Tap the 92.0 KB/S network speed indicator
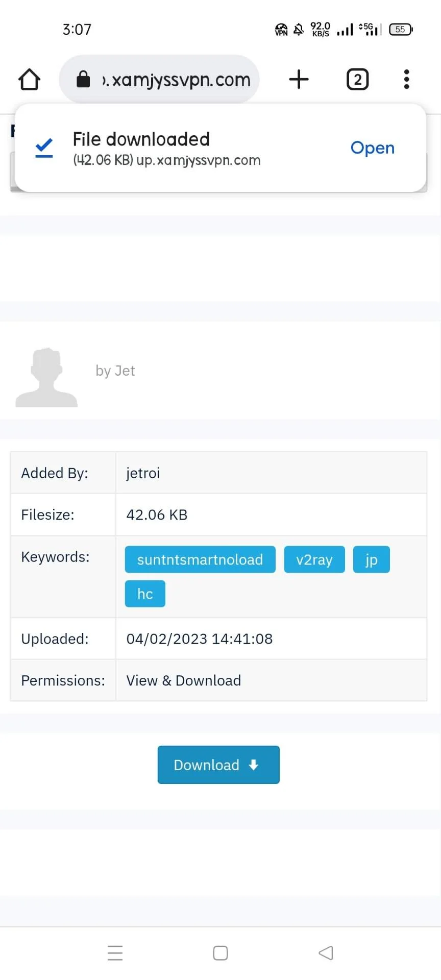Image resolution: width=441 pixels, height=980 pixels. tap(321, 29)
